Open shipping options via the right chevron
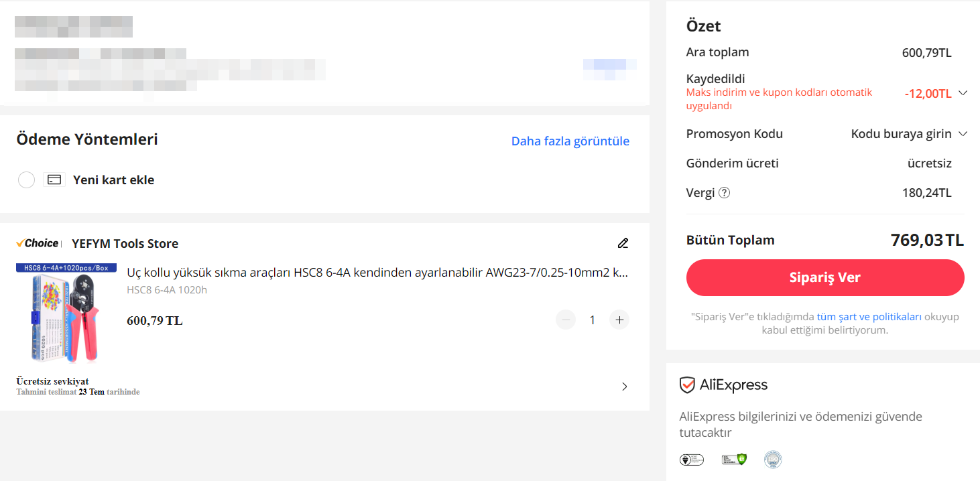 pos(625,387)
